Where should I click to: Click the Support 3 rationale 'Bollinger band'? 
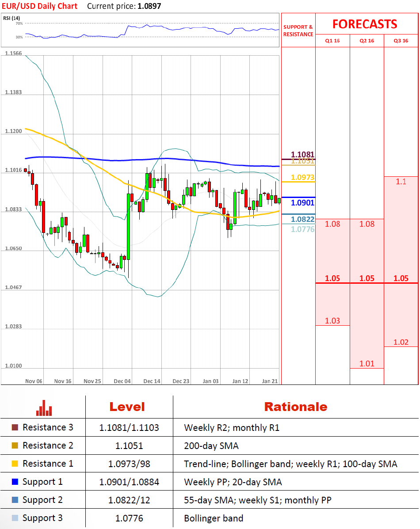coord(214,518)
